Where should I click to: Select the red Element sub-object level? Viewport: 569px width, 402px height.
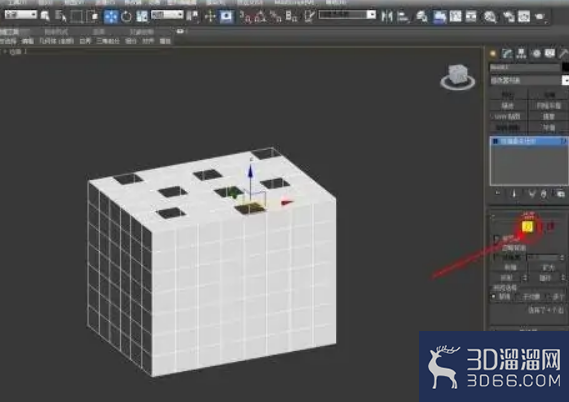551,227
